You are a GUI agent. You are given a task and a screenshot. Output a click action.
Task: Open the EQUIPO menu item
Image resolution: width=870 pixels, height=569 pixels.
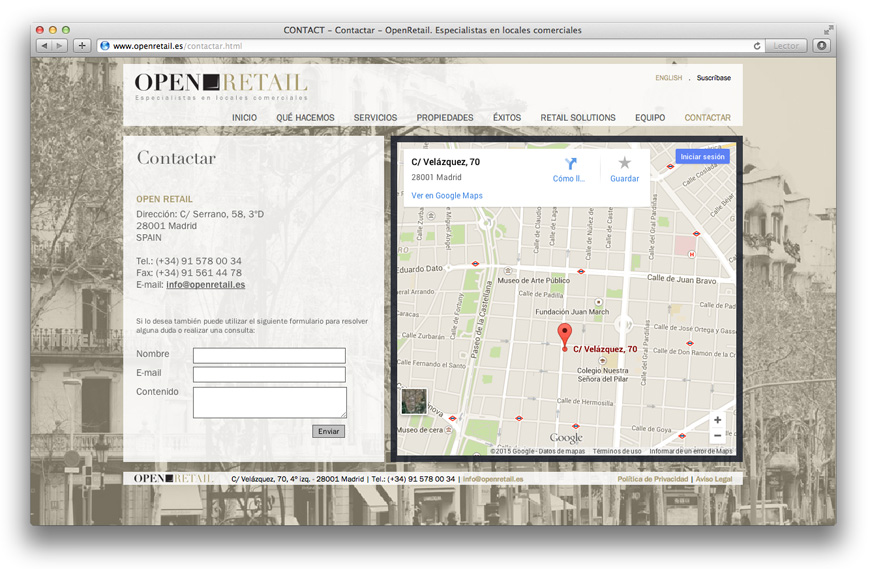point(650,118)
